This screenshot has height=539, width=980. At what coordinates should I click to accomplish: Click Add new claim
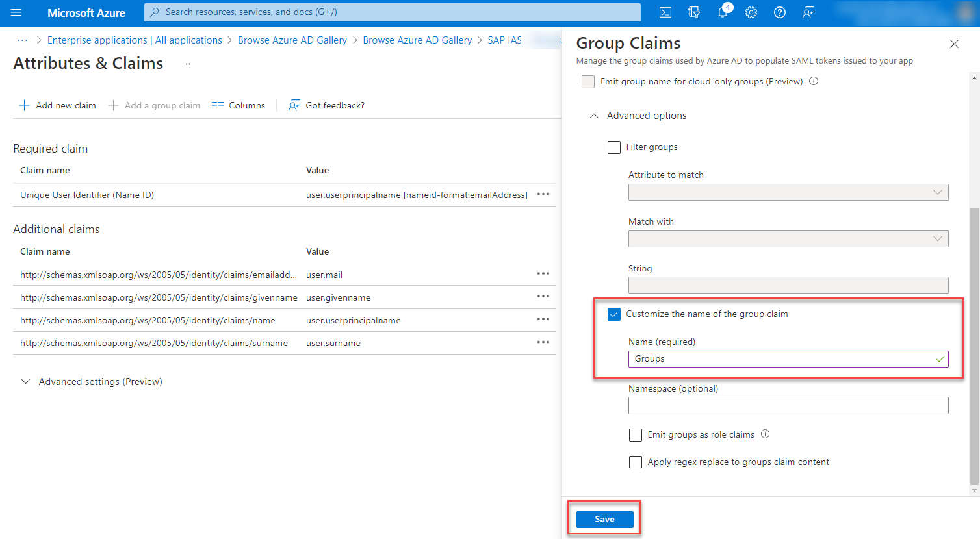pos(57,105)
